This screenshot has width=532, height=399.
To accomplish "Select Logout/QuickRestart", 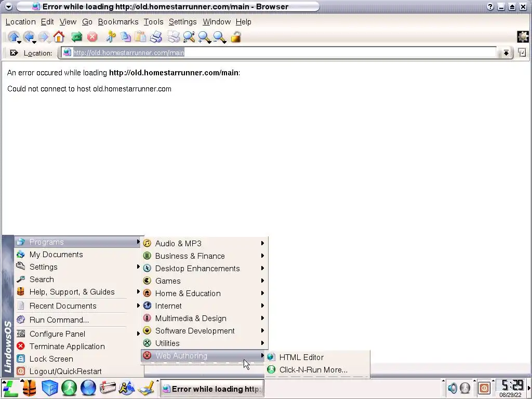I will pyautogui.click(x=77, y=371).
